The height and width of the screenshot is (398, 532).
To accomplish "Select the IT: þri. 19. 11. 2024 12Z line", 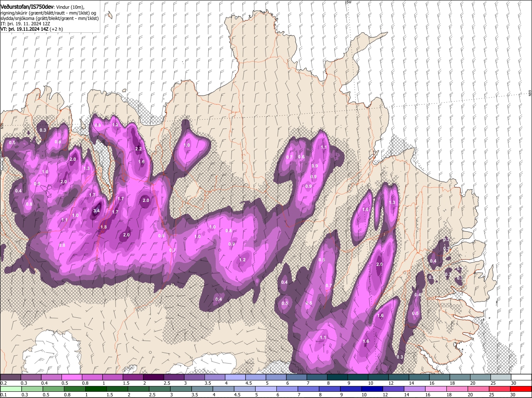I will [26, 24].
